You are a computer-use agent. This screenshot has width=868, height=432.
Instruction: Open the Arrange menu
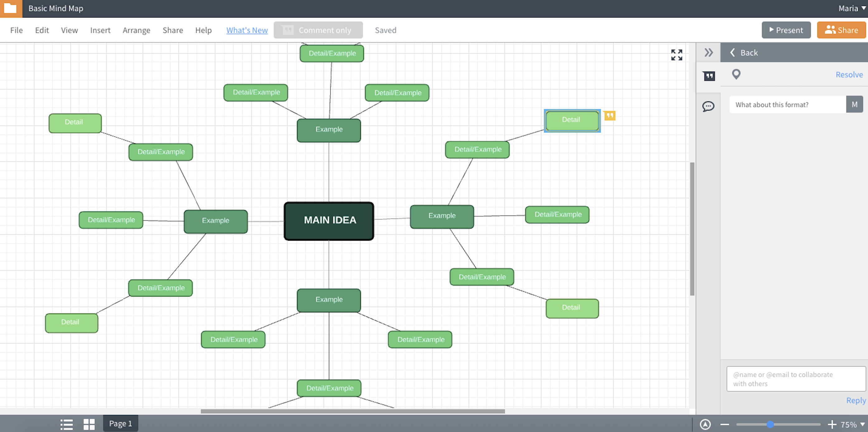pyautogui.click(x=136, y=30)
